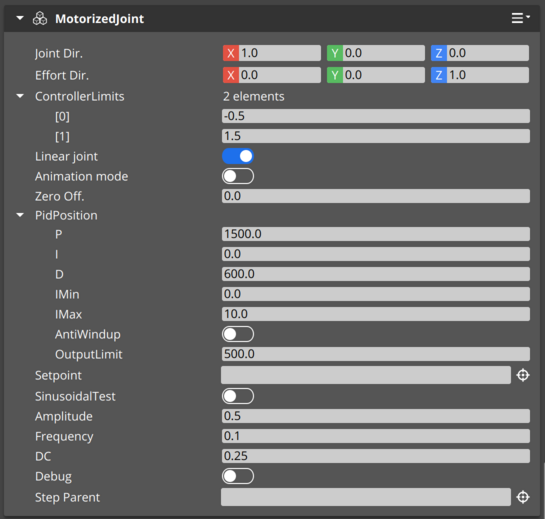Click the blue Z label of Effort Dir.
Viewport: 545px width, 519px height.
click(439, 75)
